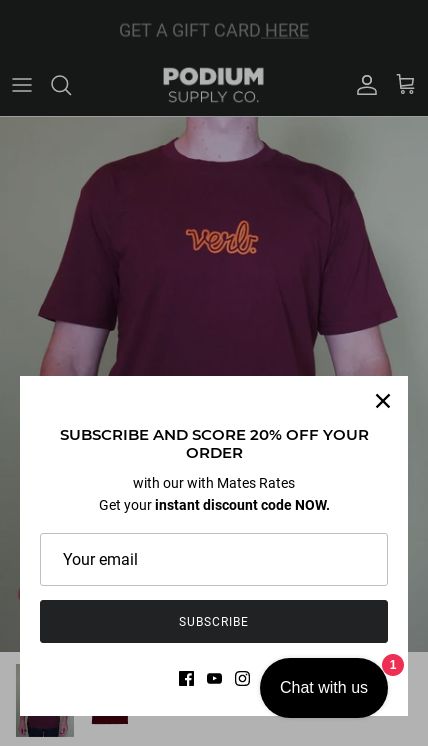The height and width of the screenshot is (746, 428).
Task: Click the SUBSCRIBE button
Action: [214, 621]
